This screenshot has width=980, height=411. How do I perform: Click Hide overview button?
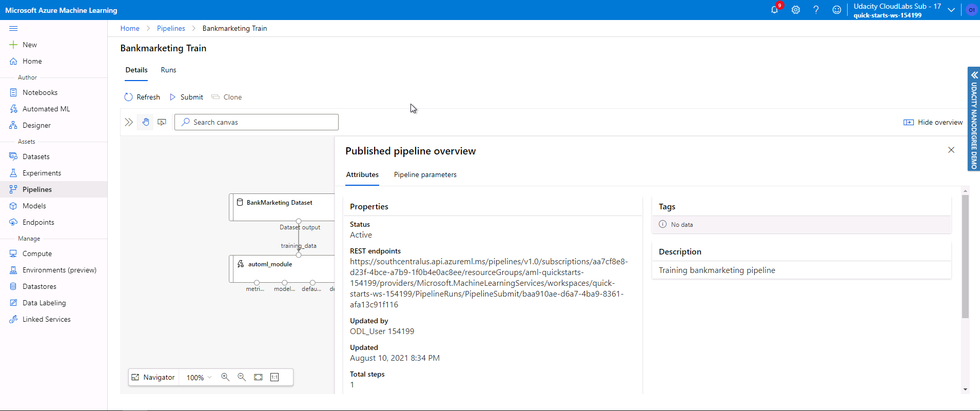(933, 122)
